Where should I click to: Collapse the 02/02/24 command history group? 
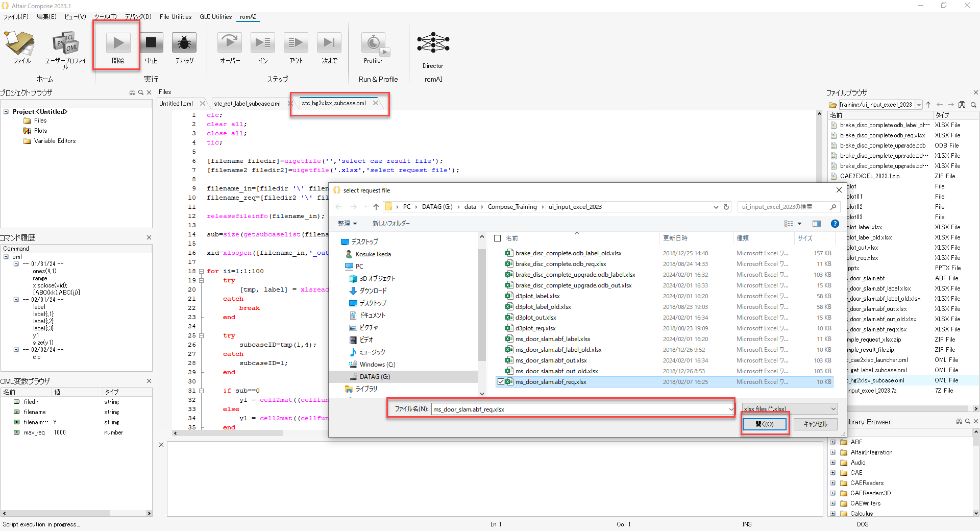coord(16,350)
